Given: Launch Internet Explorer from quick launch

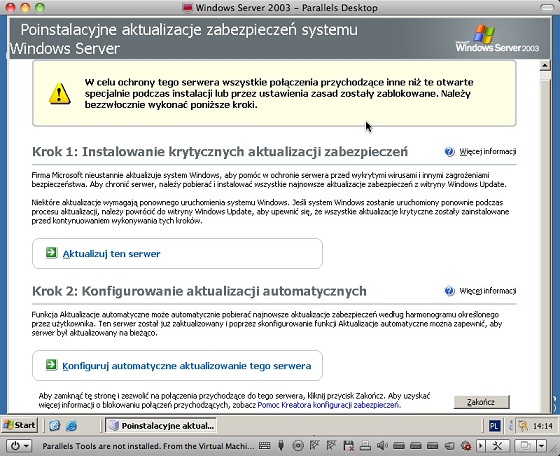Looking at the screenshot, I should coord(72,426).
